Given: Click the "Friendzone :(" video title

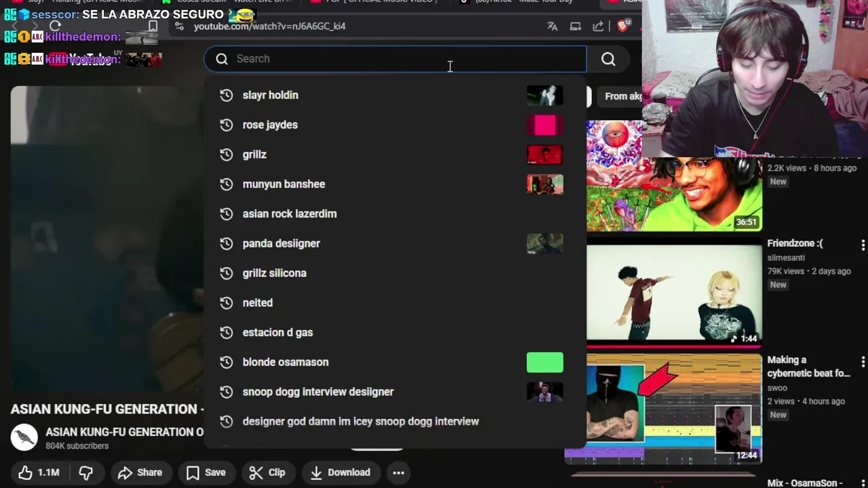Looking at the screenshot, I should (795, 243).
